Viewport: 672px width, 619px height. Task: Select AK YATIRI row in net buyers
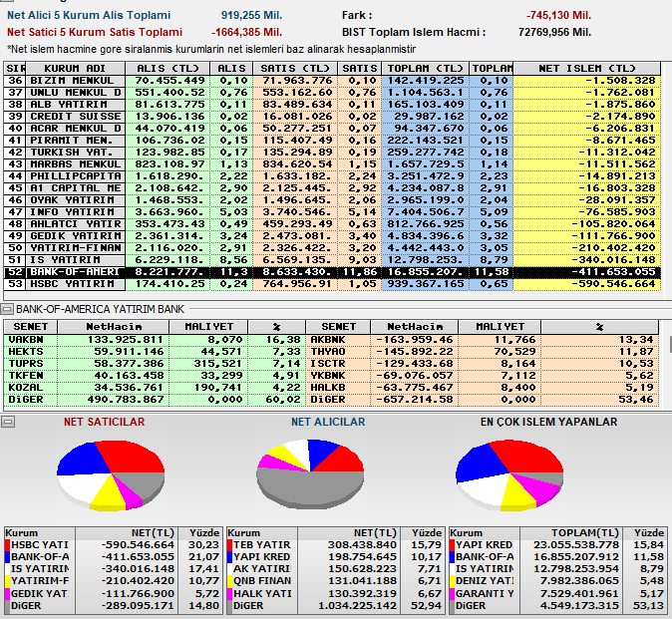tap(336, 569)
